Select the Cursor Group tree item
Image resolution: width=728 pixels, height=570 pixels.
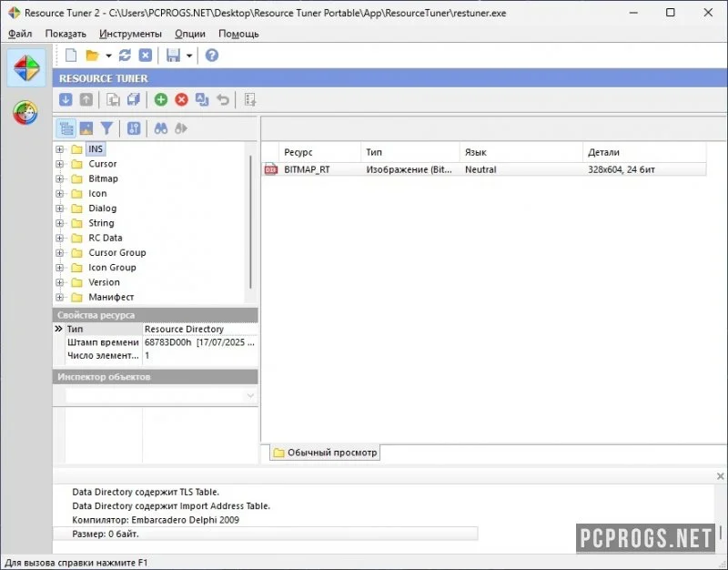click(117, 253)
